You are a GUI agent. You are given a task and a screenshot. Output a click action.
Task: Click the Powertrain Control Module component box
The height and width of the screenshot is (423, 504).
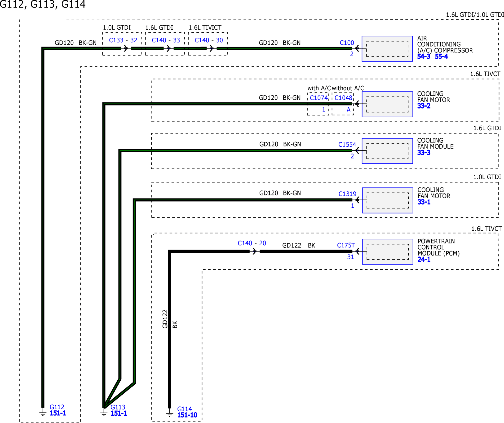coord(387,252)
